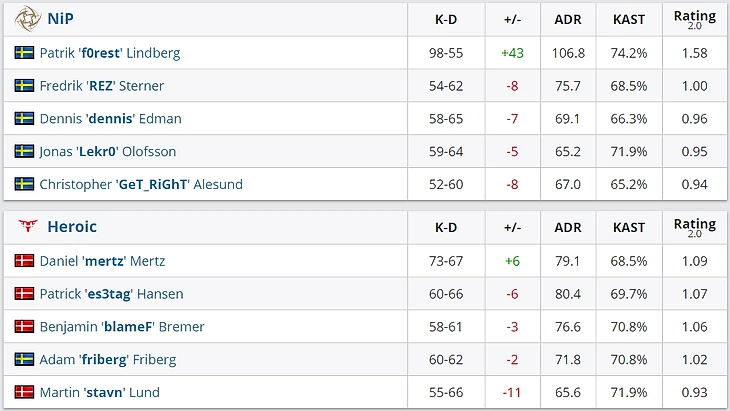Image resolution: width=730 pixels, height=411 pixels.
Task: Select the Heroic KAST column header
Action: [x=629, y=227]
